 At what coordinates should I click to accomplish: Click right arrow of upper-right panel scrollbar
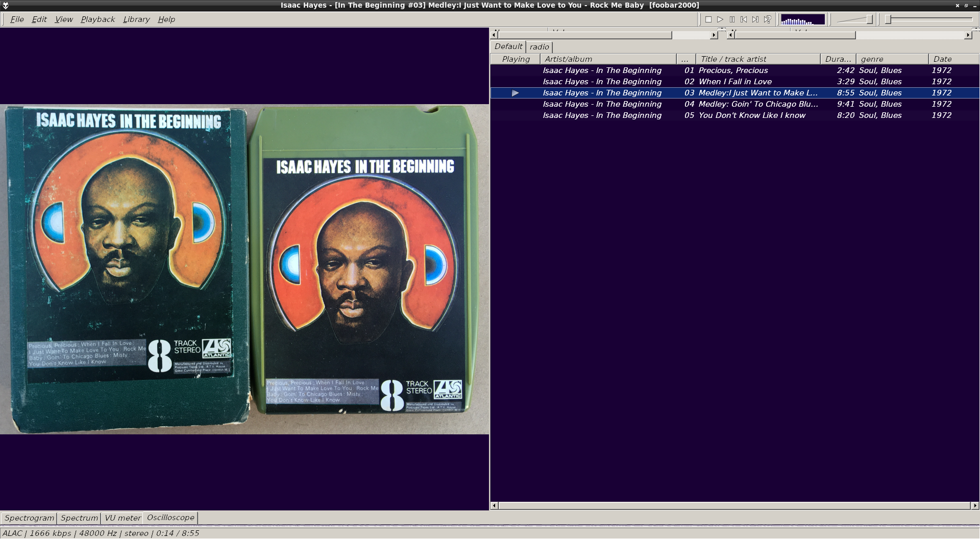click(968, 35)
